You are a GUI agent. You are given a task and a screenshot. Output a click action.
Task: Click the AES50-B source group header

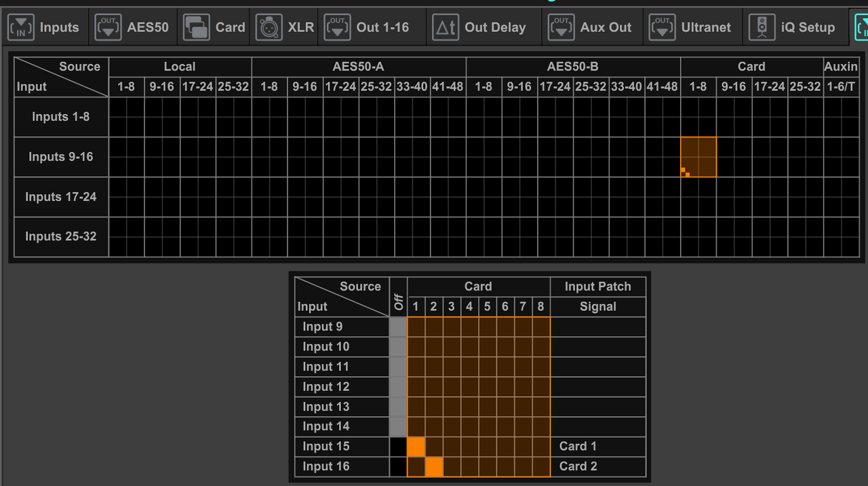pos(573,67)
